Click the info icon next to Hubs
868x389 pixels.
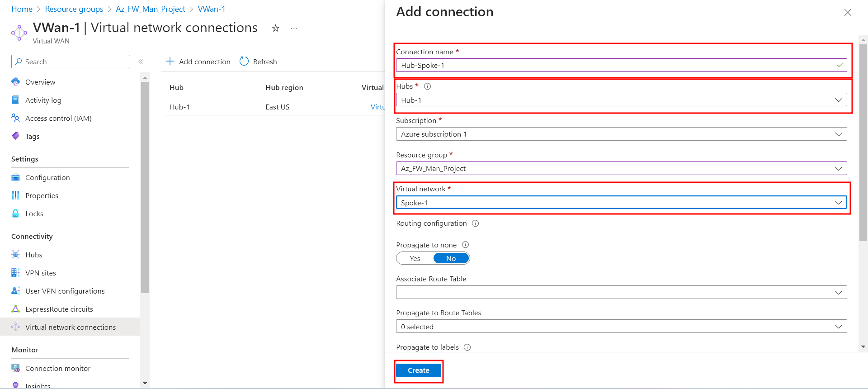[427, 86]
